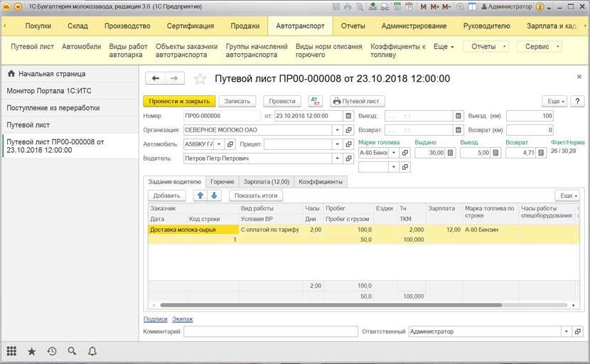The width and height of the screenshot is (590, 364).
Task: Click the help question mark button
Action: [x=577, y=101]
